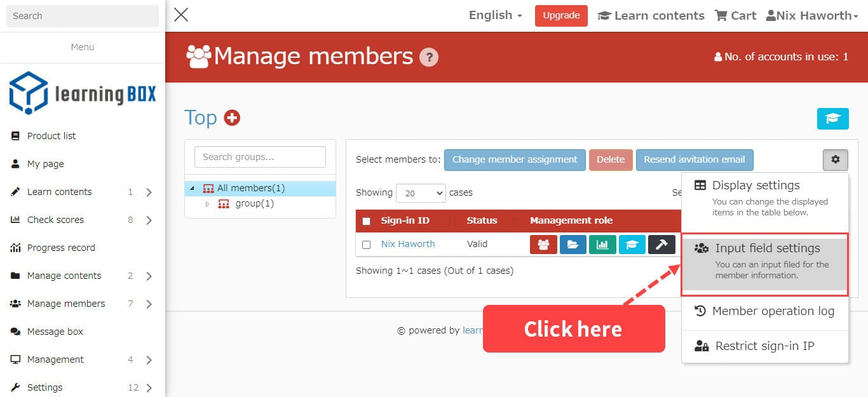Choose Member operation log option
This screenshot has width=868, height=397.
pyautogui.click(x=764, y=311)
